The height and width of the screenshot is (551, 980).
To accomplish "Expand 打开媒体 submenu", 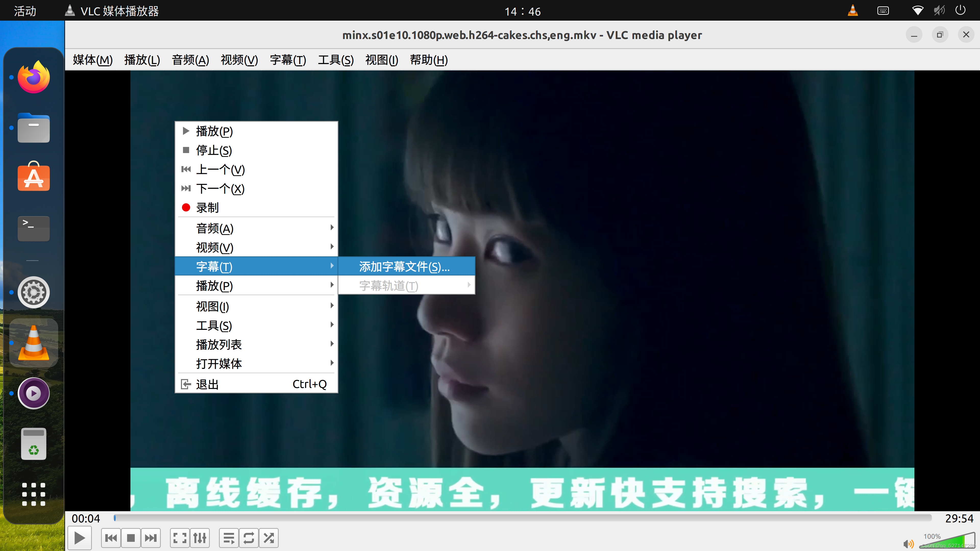I will click(256, 363).
